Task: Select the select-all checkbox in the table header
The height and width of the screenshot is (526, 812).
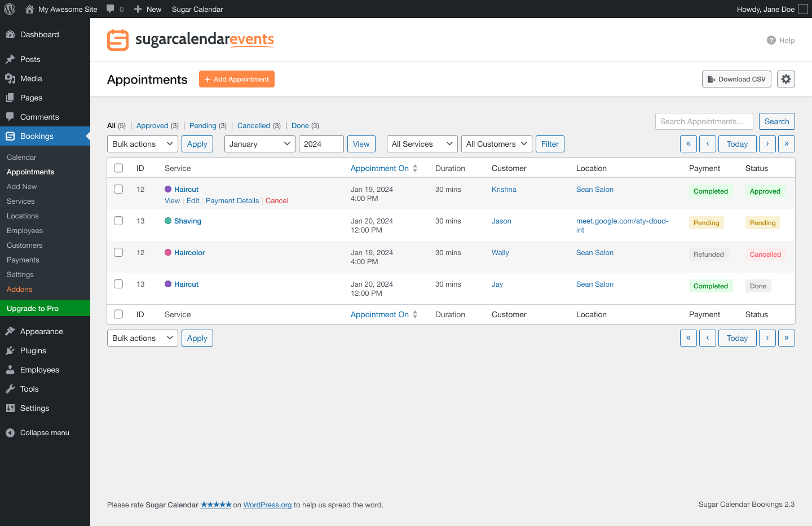Action: pyautogui.click(x=118, y=168)
